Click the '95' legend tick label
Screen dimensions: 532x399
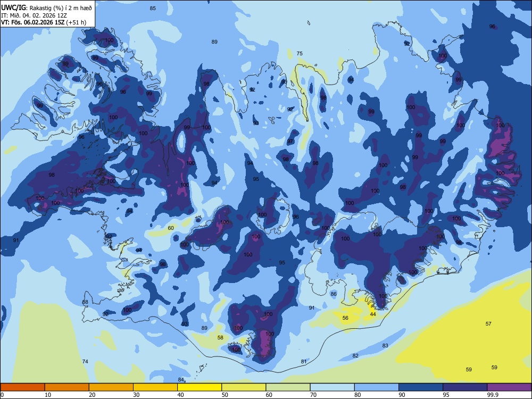point(446,395)
